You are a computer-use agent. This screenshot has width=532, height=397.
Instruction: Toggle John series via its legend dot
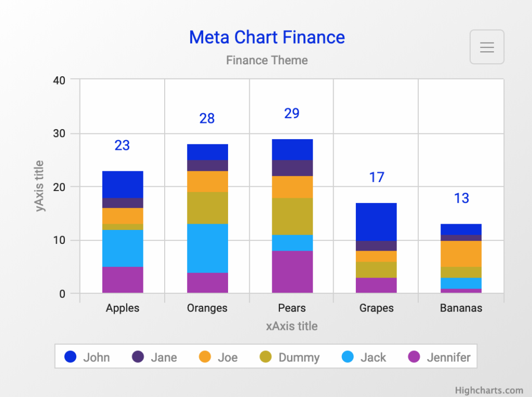[x=70, y=357]
